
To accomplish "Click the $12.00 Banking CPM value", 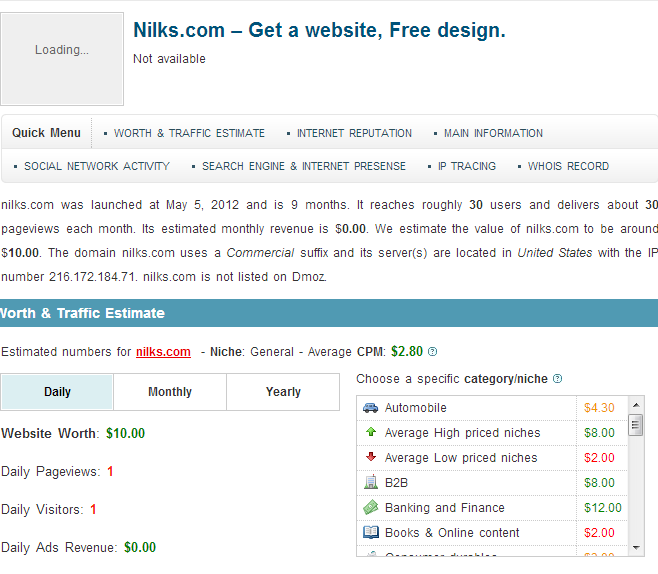I will (x=603, y=508).
